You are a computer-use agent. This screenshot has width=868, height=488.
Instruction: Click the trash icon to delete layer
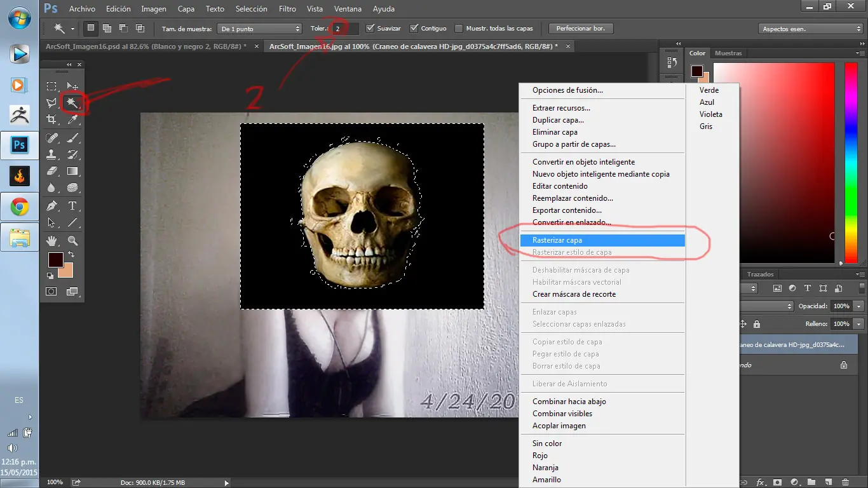[845, 482]
